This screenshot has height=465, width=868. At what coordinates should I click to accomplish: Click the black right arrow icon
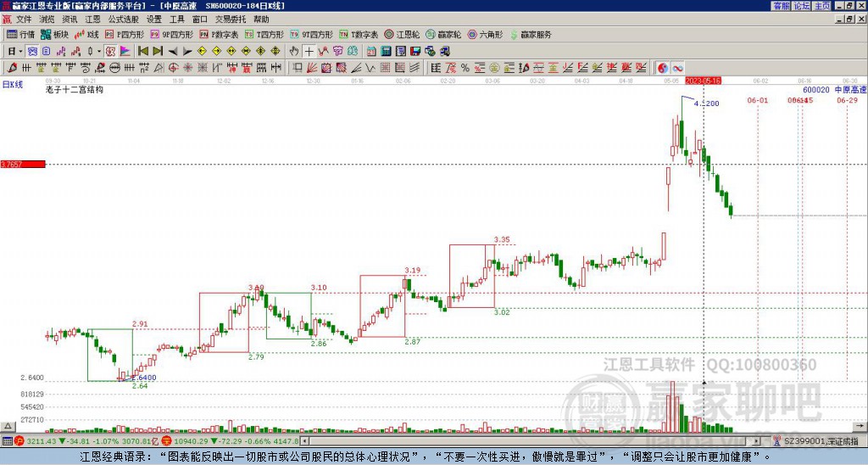(187, 51)
